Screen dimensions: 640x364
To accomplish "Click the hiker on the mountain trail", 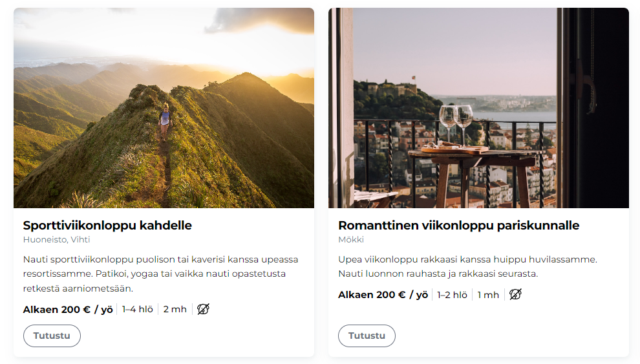I will pyautogui.click(x=165, y=121).
